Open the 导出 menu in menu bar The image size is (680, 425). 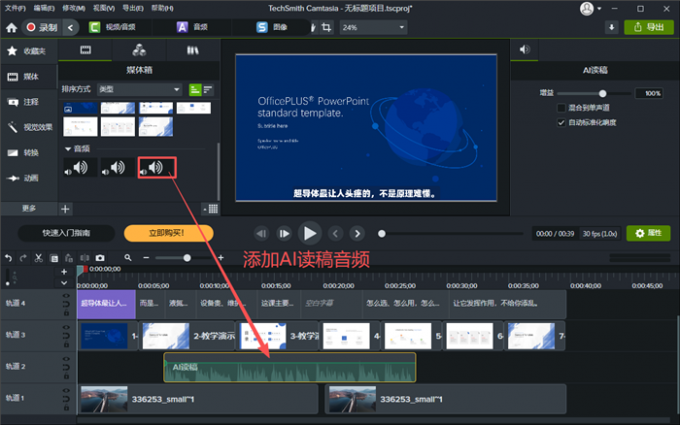pyautogui.click(x=133, y=8)
